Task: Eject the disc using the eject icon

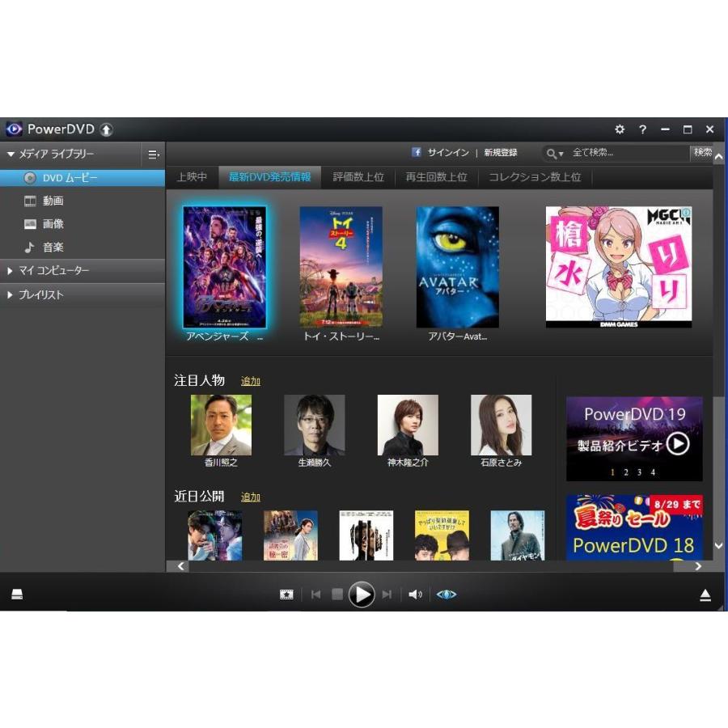Action: pyautogui.click(x=705, y=594)
